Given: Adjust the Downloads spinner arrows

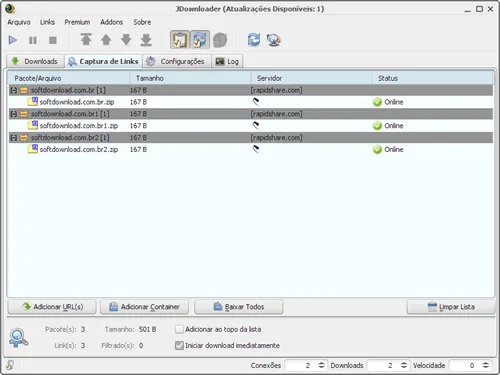Looking at the screenshot, I should (404, 365).
